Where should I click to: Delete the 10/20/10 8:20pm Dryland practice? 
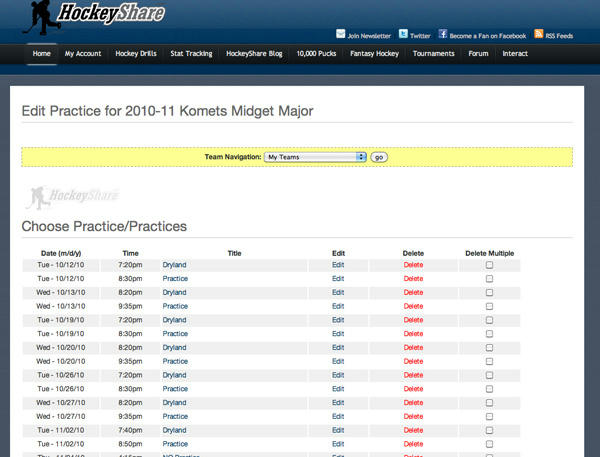pos(413,347)
